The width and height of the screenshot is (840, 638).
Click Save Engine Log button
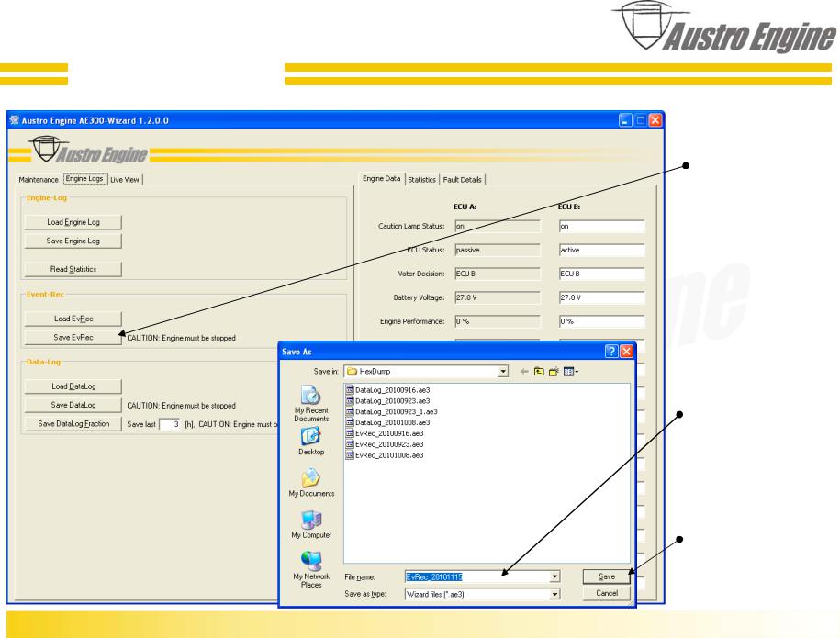pos(73,241)
